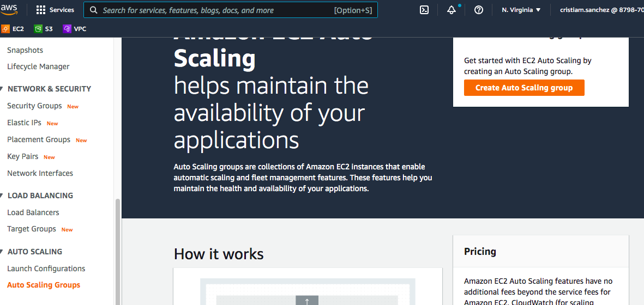Open the Services grid menu
This screenshot has height=305, width=644.
click(55, 10)
